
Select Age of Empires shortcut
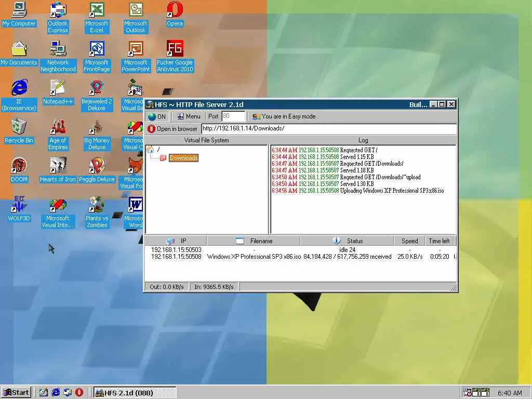click(x=58, y=135)
